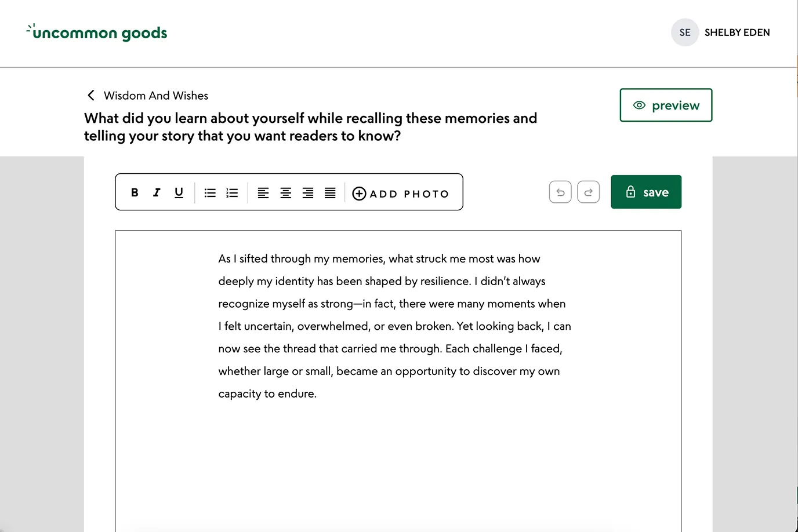Align the text to the left
The width and height of the screenshot is (798, 532).
(x=263, y=192)
